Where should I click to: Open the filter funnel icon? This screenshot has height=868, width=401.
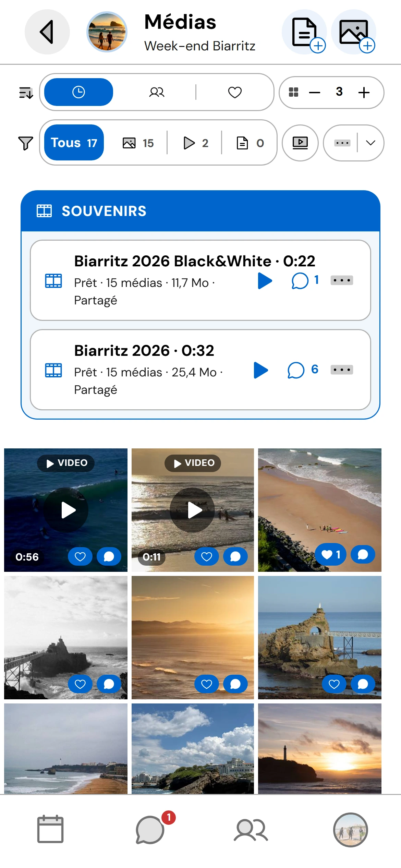26,143
